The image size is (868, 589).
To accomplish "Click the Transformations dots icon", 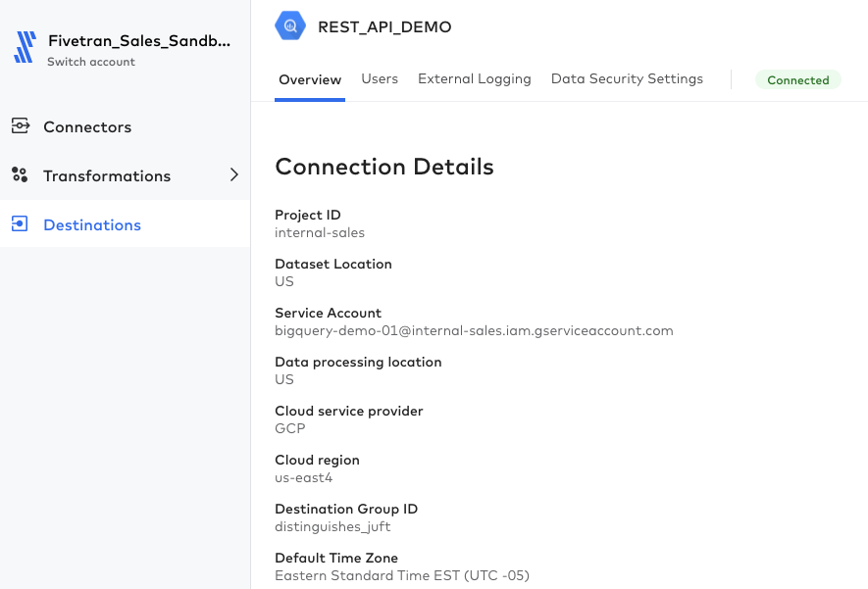I will 20,174.
